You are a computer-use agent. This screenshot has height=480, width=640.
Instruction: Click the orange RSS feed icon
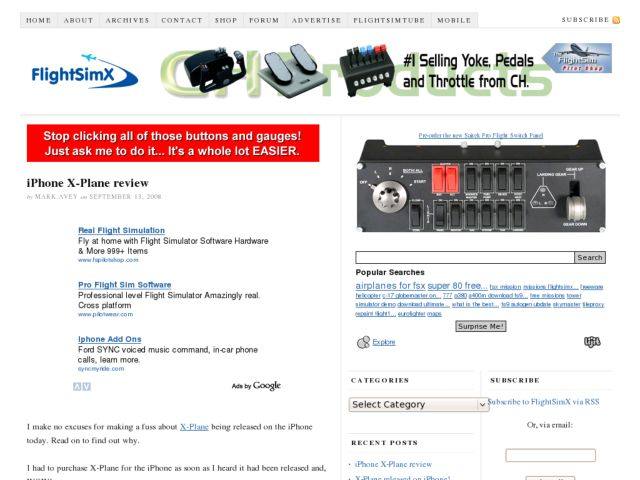616,20
